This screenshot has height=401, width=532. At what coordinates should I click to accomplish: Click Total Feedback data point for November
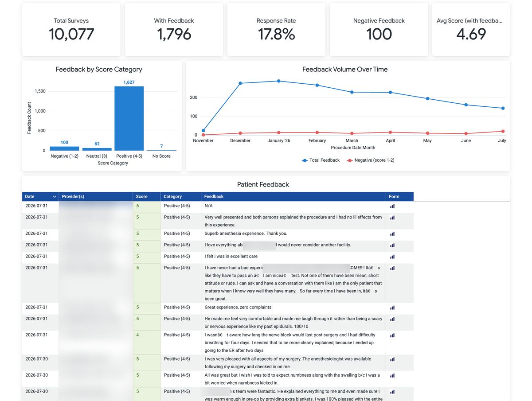(x=203, y=131)
